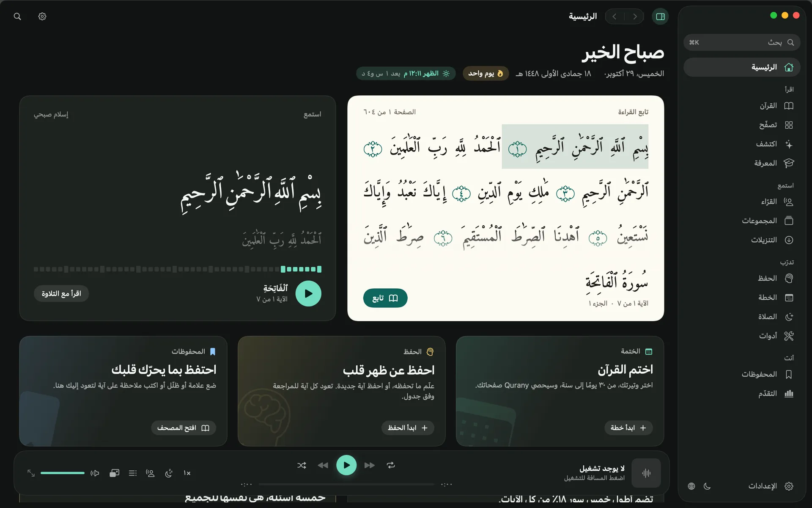Open القرآن in the sidebar

click(741, 106)
